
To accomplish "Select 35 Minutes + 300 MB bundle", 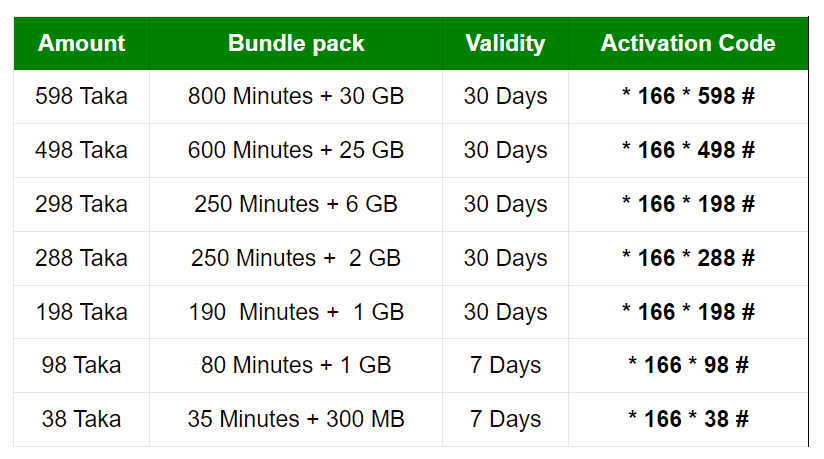I will (x=296, y=420).
